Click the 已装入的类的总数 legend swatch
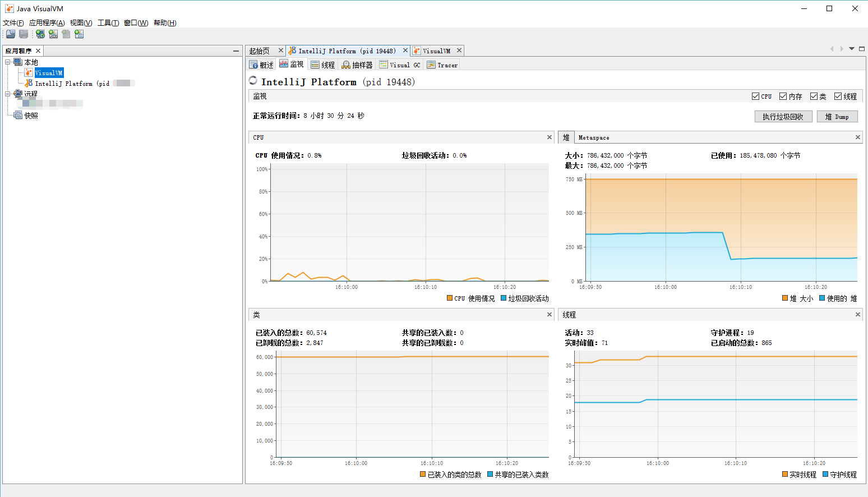The height and width of the screenshot is (497, 868). [423, 475]
